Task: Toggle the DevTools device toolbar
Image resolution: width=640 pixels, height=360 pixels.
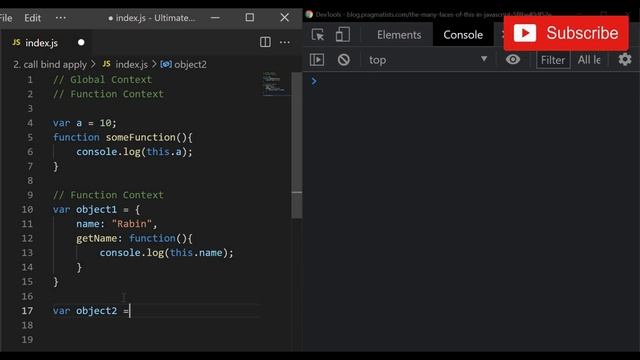Action: [x=342, y=35]
